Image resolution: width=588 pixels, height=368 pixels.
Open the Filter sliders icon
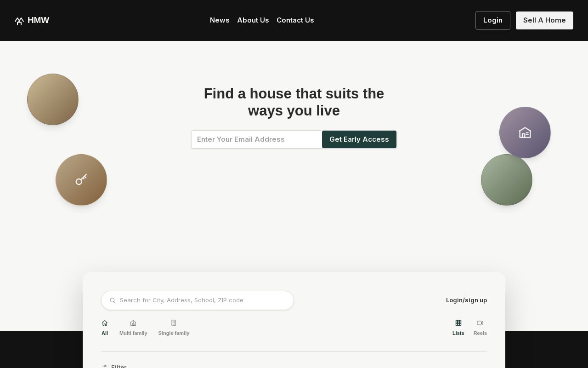105,366
